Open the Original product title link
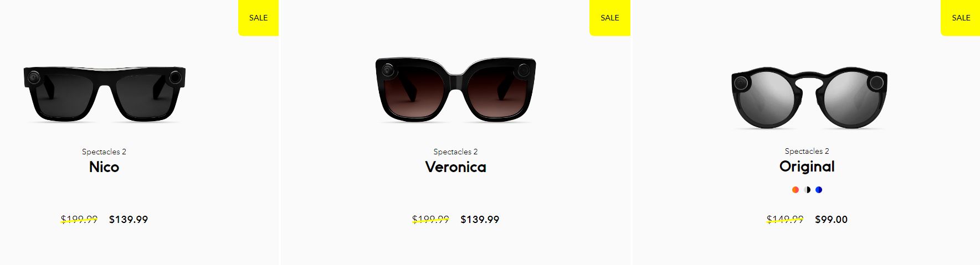 (x=807, y=167)
